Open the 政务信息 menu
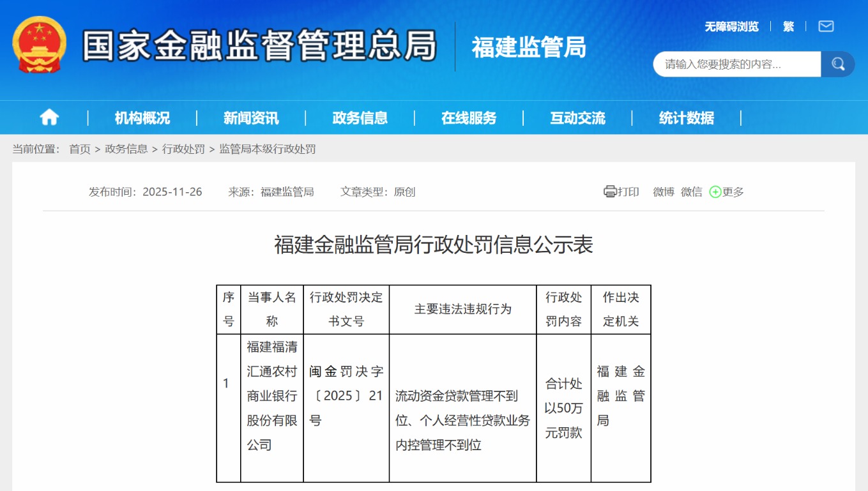The width and height of the screenshot is (868, 491). (360, 118)
